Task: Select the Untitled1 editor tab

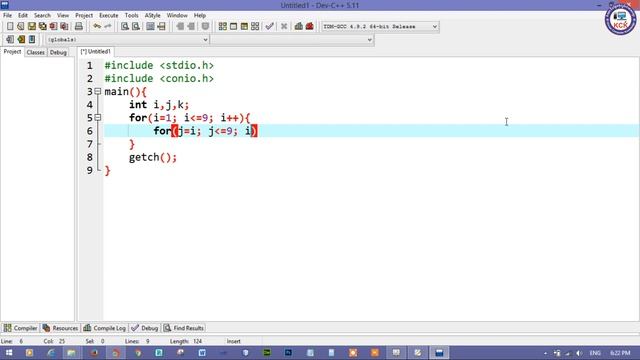Action: pyautogui.click(x=96, y=51)
